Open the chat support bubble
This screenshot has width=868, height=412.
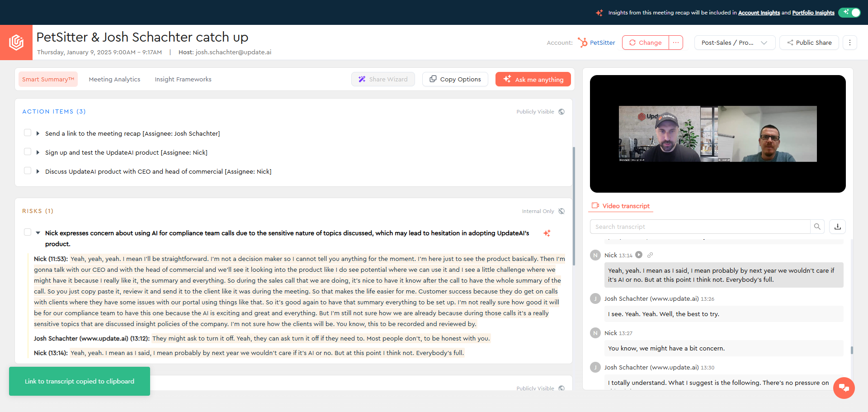(844, 388)
